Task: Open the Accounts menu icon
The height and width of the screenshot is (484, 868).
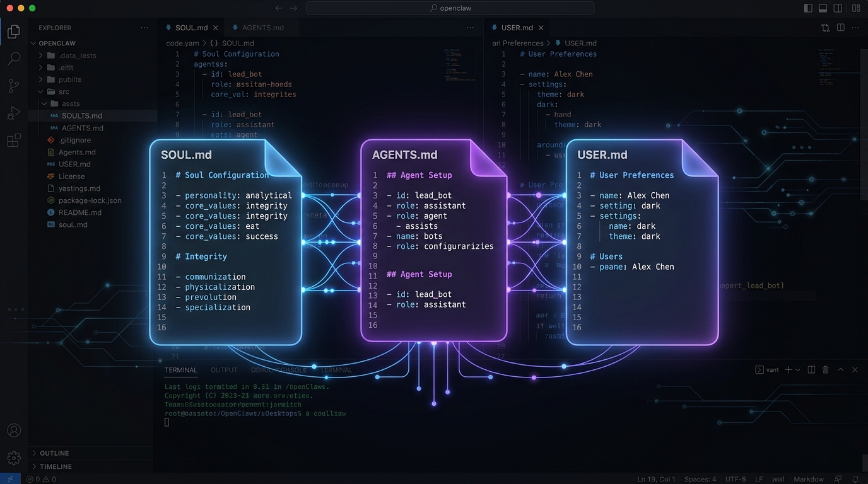Action: (14, 430)
